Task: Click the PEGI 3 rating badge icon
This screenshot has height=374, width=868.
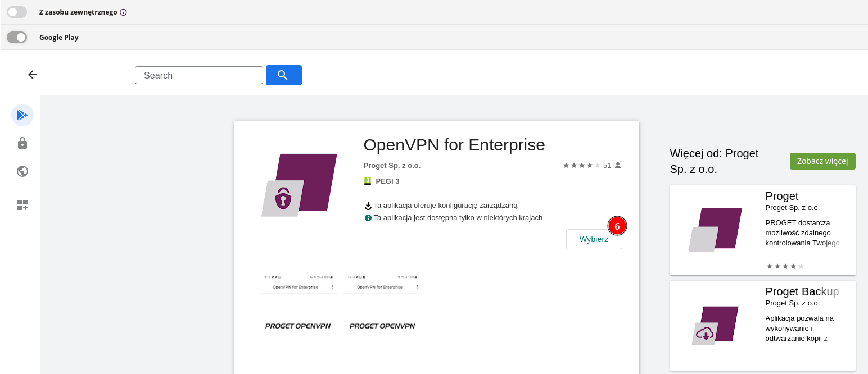Action: [368, 181]
